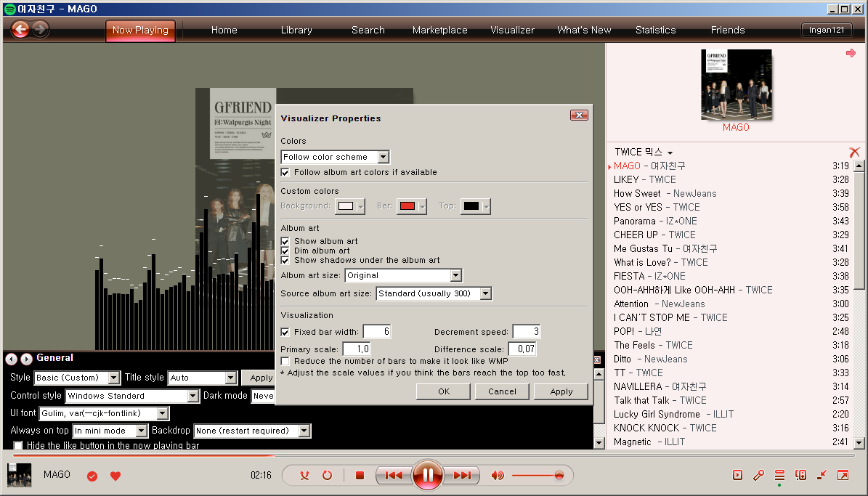Click the grey forward navigation arrow
868x496 pixels.
(40, 29)
